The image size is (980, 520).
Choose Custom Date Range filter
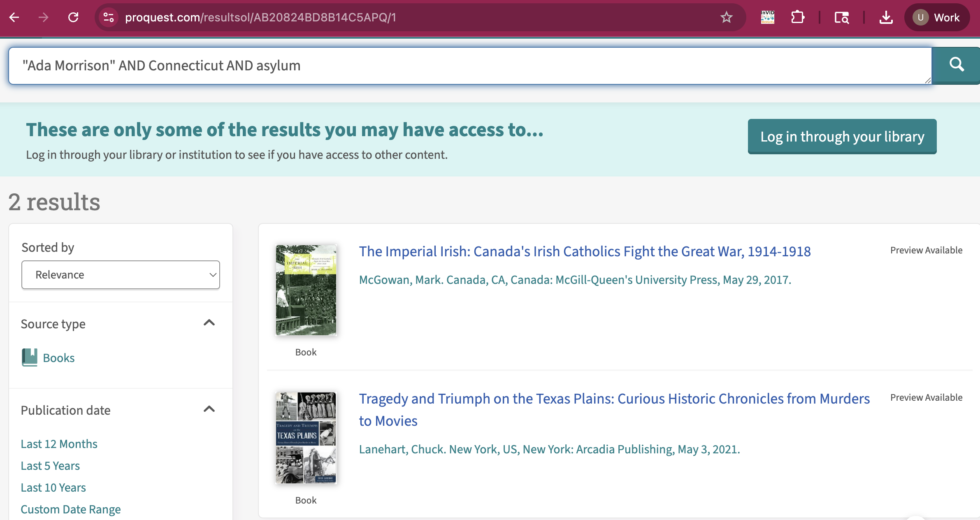70,509
